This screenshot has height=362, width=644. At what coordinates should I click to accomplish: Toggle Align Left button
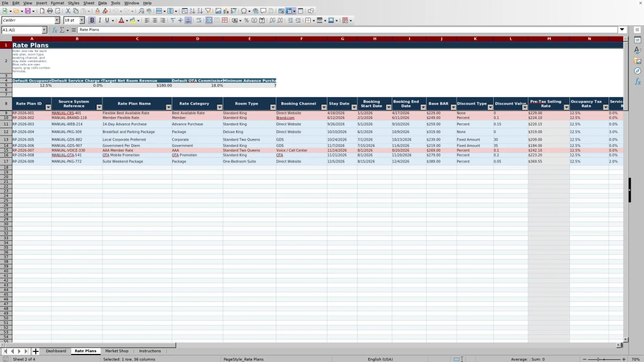coord(147,20)
